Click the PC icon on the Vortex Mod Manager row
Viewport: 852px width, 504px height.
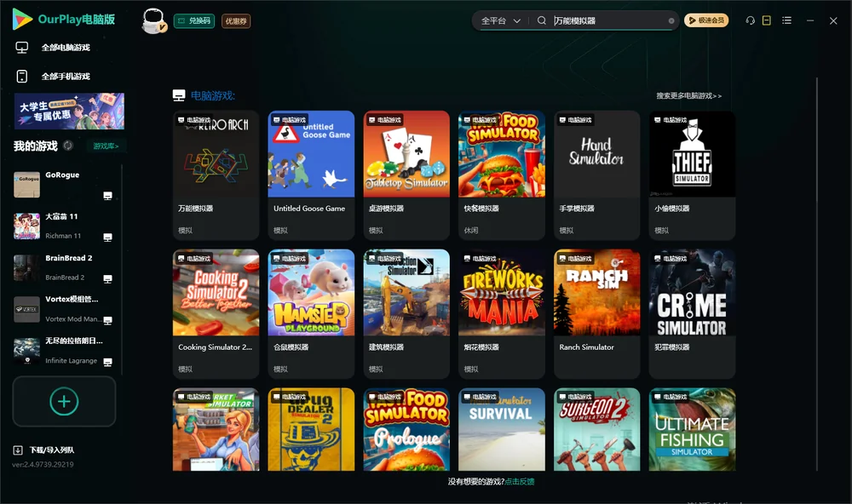click(107, 320)
